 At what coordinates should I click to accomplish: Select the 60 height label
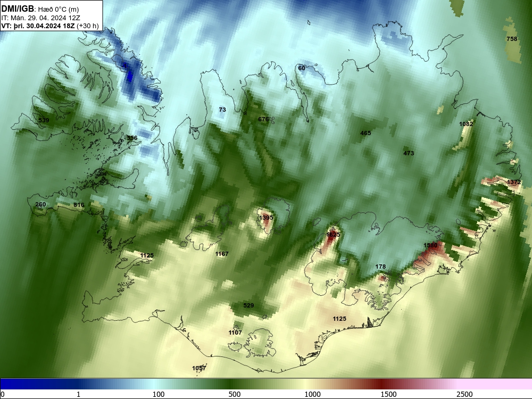pyautogui.click(x=302, y=68)
